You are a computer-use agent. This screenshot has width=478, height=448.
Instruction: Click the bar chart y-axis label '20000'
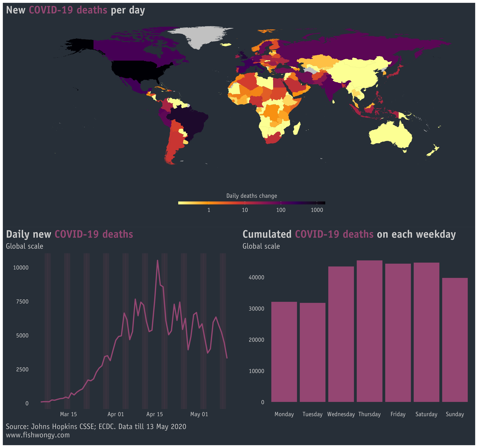tap(256, 340)
